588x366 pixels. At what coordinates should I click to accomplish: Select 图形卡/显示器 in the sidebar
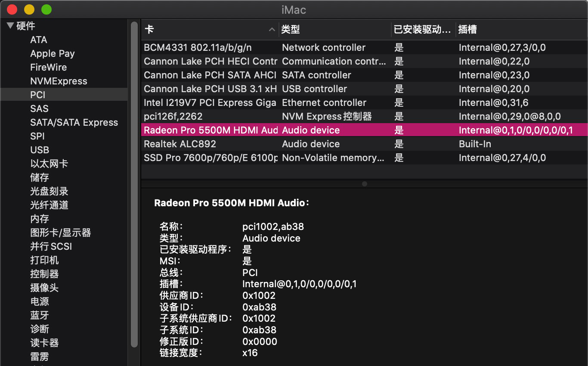coord(61,233)
